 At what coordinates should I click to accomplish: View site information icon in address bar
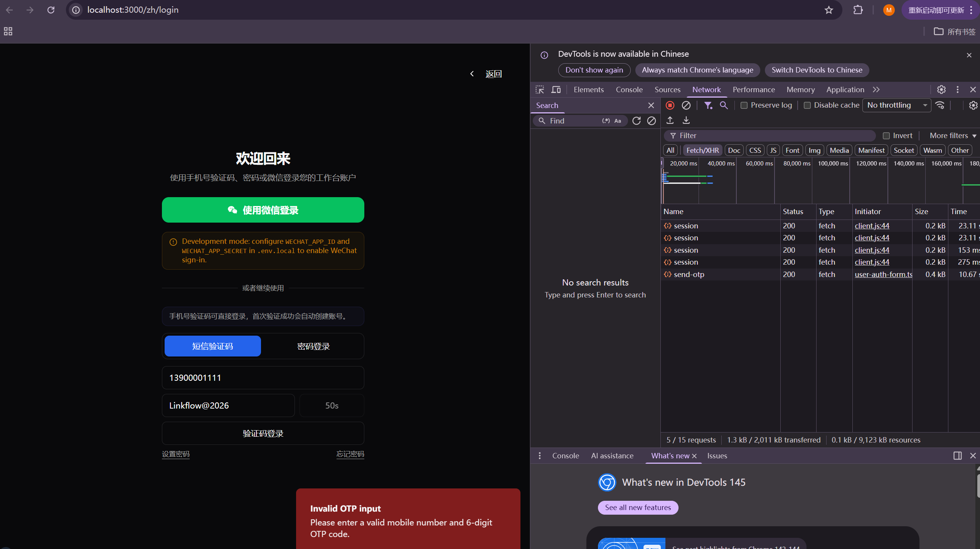76,10
